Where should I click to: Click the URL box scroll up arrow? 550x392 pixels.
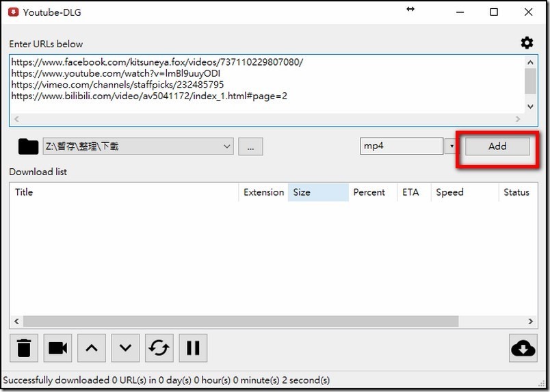coord(530,62)
